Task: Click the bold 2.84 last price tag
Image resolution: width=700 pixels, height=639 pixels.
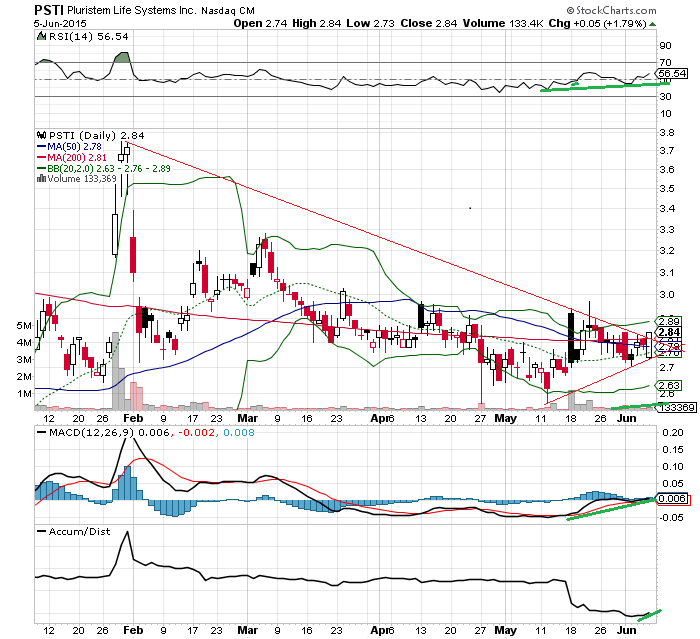Action: coord(669,332)
